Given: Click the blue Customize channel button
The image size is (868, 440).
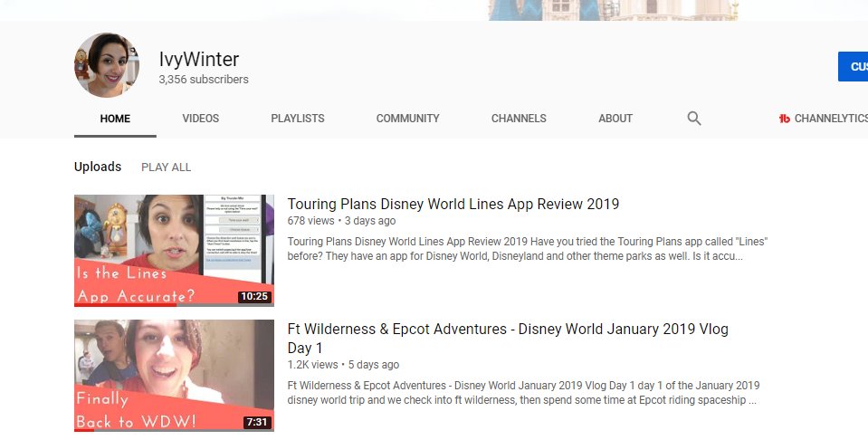Looking at the screenshot, I should (853, 66).
